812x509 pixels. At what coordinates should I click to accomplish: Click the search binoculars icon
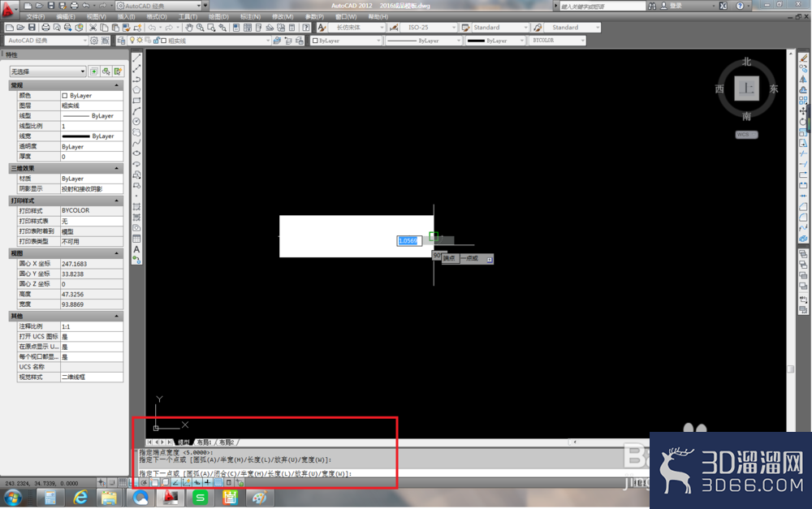point(653,6)
